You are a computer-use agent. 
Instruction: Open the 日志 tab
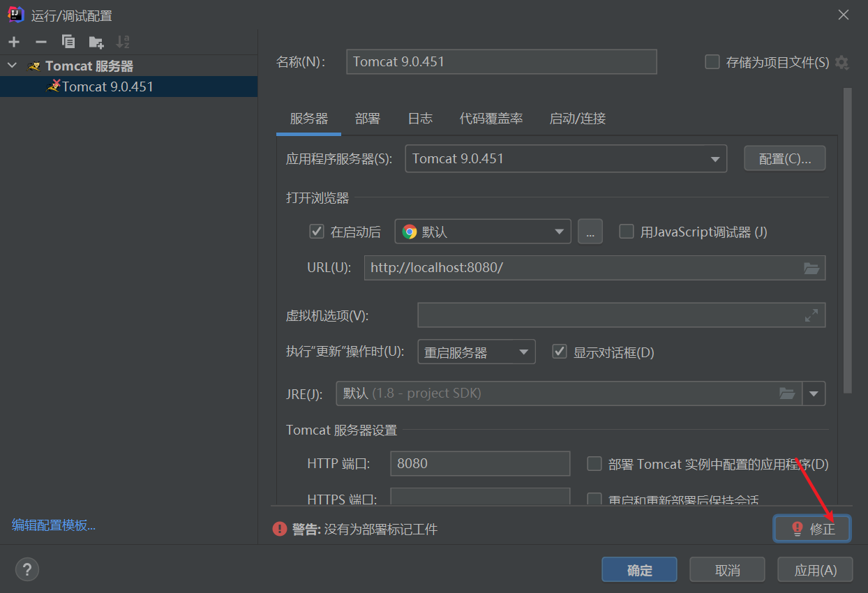point(420,119)
